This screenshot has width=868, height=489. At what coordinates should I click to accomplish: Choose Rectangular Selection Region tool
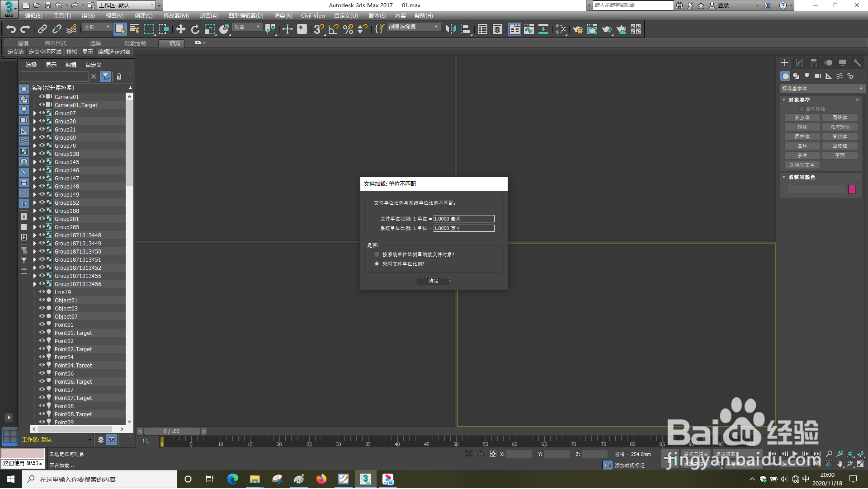coord(149,29)
